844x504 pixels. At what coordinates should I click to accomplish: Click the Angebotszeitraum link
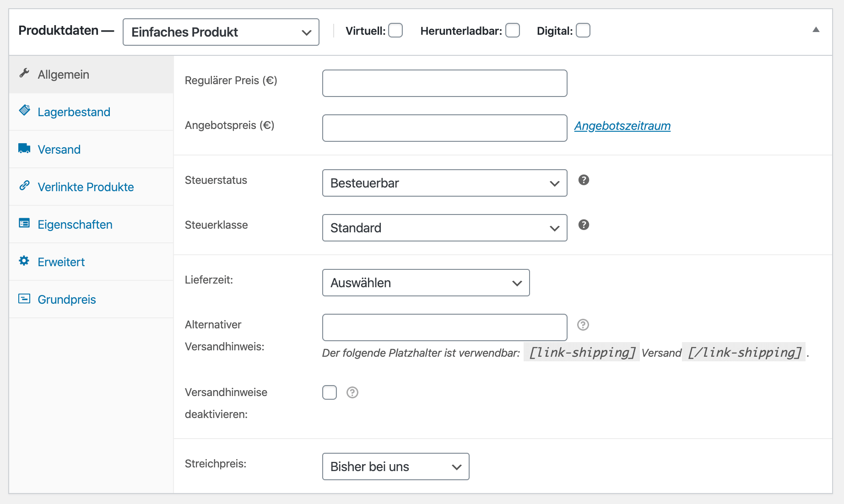tap(622, 126)
